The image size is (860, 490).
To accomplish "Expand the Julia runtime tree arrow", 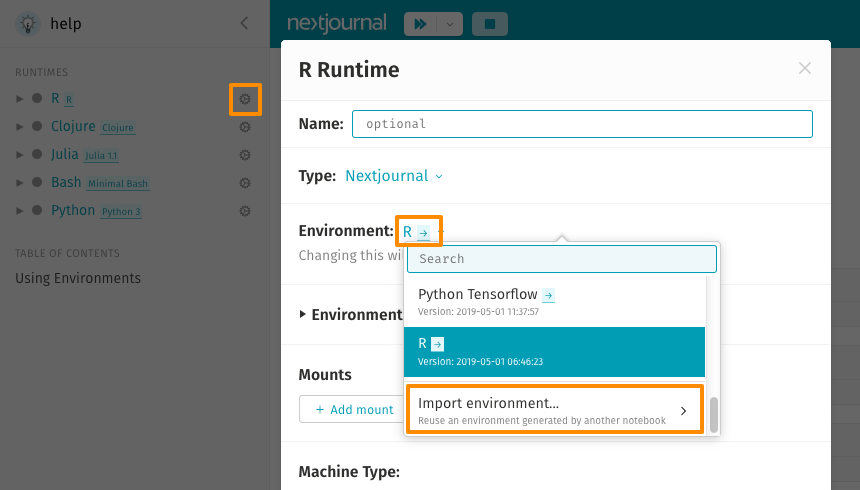I will click(x=20, y=155).
